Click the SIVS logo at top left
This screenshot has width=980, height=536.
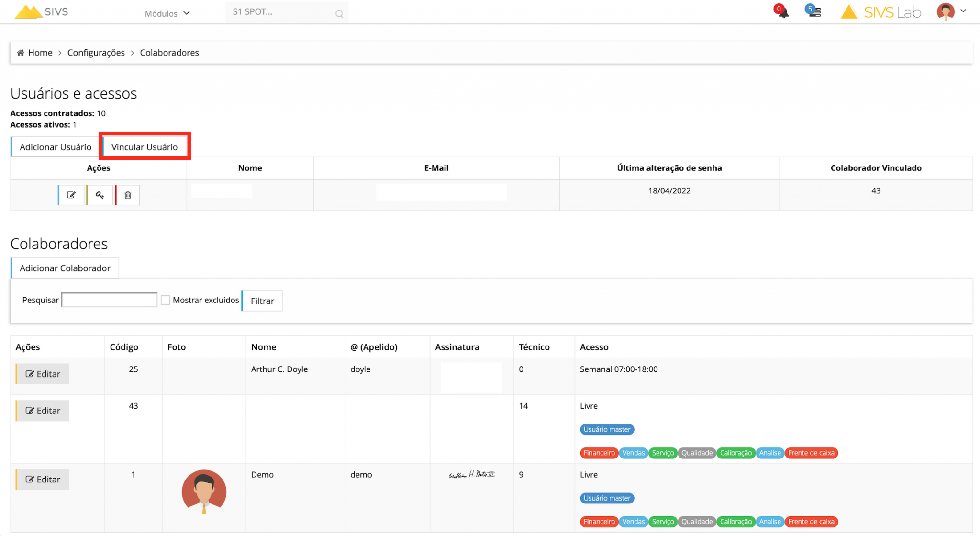[x=42, y=11]
